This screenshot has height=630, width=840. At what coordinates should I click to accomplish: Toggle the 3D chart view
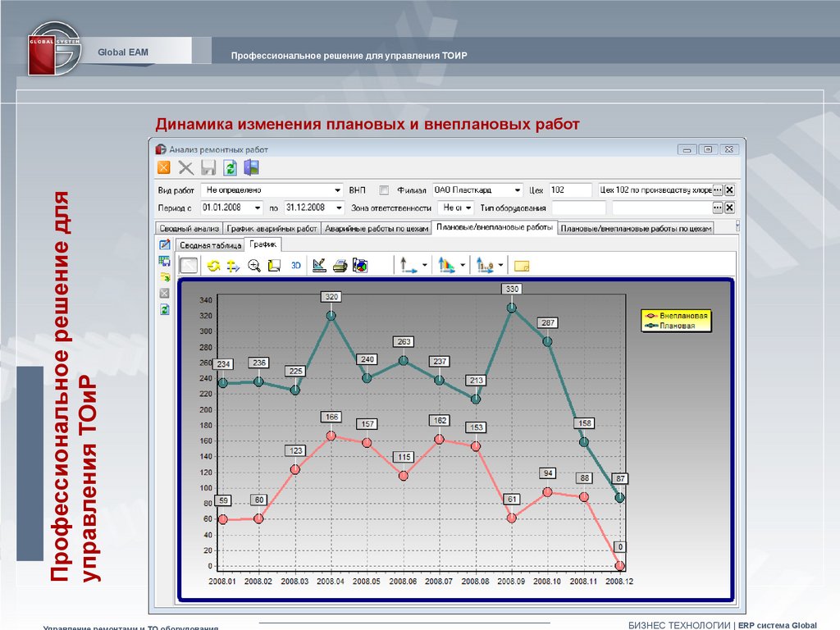point(296,265)
